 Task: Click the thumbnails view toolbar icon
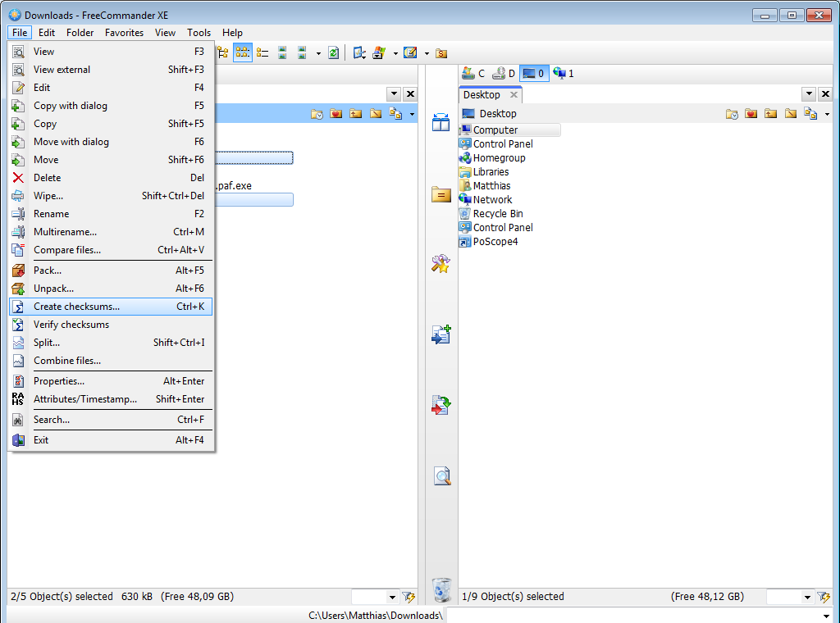click(x=282, y=53)
